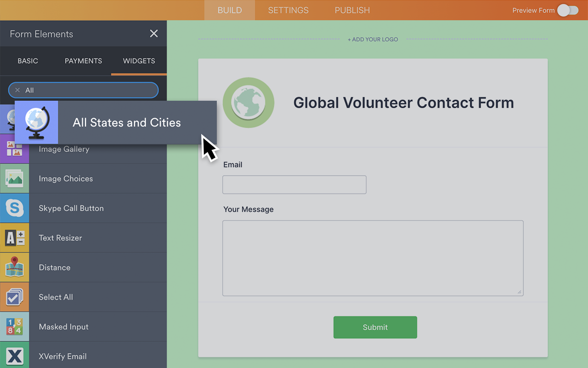
Task: Close the Form Elements panel
Action: tap(154, 34)
